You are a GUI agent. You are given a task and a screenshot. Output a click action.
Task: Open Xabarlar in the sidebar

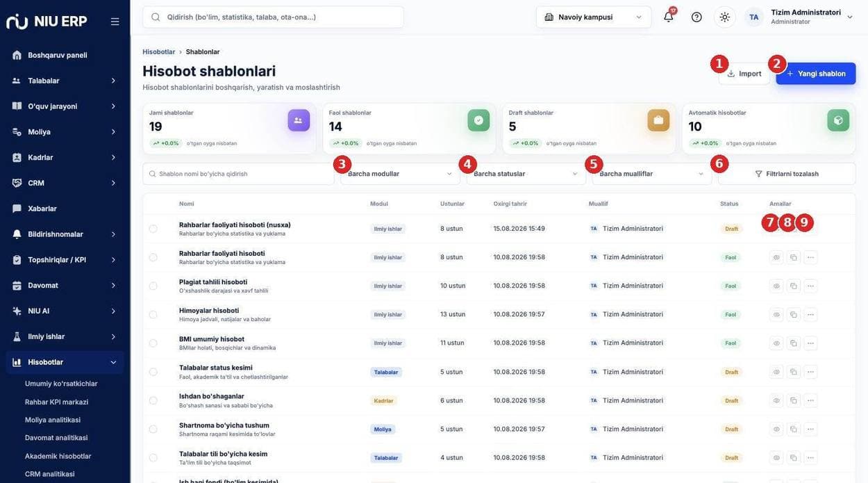(x=65, y=208)
